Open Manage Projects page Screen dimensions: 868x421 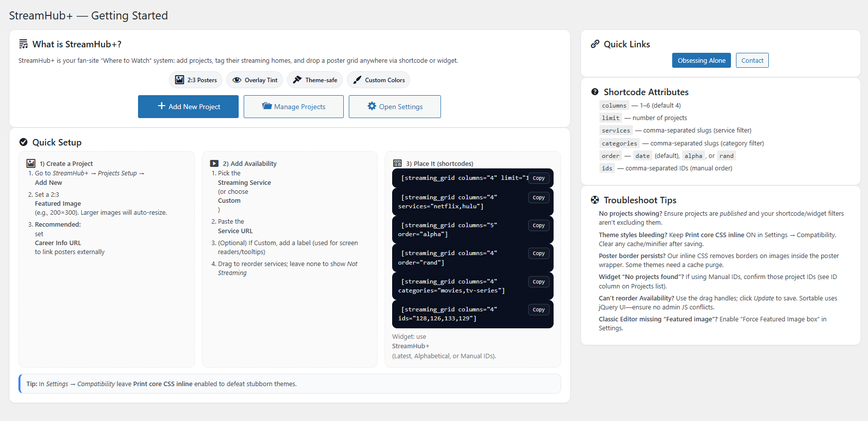pos(293,107)
